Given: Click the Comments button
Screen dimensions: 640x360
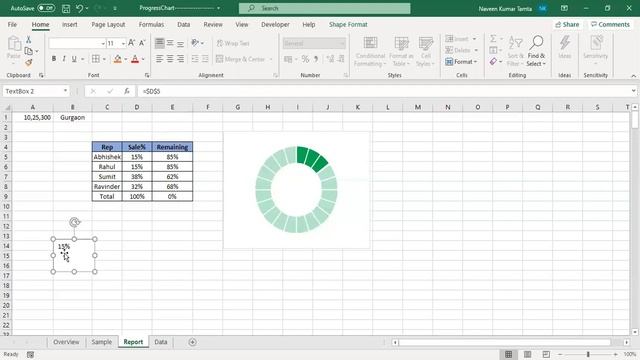Looking at the screenshot, I should click(610, 24).
